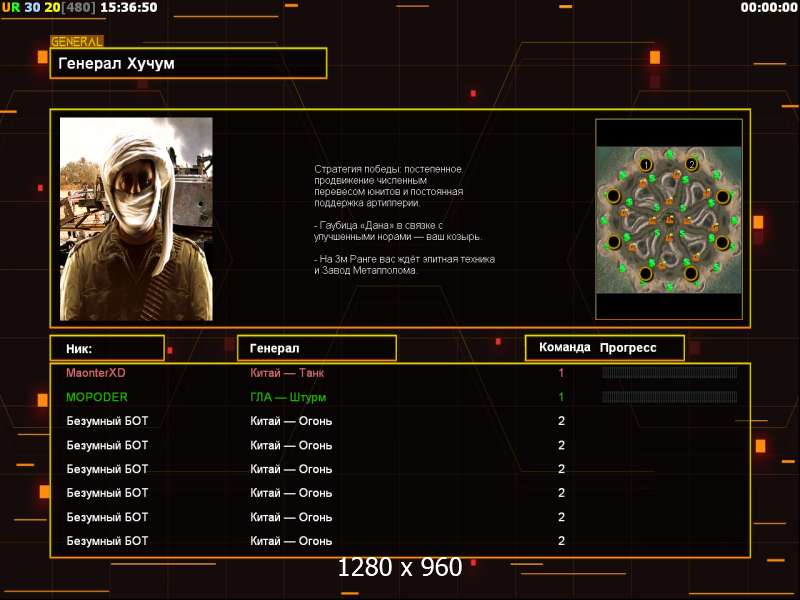Screen dimensions: 800x600
Task: Click the map preview thumbnail
Action: tap(669, 219)
